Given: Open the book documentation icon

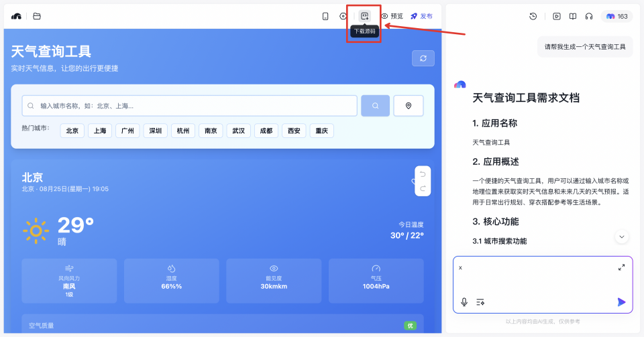Looking at the screenshot, I should pyautogui.click(x=573, y=16).
